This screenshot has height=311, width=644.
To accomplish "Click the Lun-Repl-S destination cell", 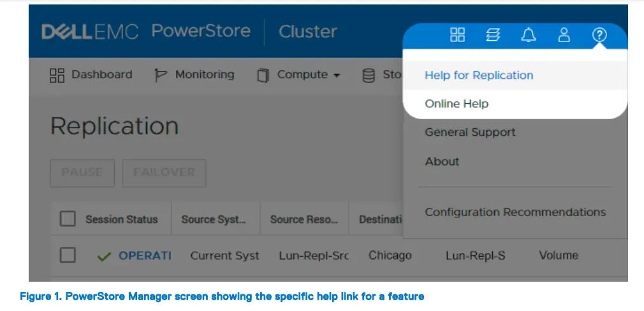I will pos(475,256).
